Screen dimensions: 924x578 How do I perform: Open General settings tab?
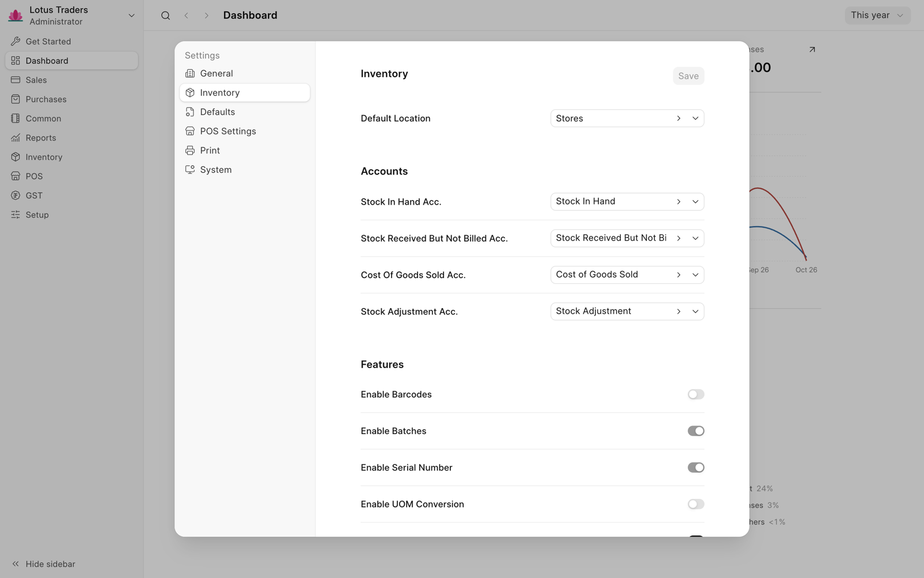245,73
